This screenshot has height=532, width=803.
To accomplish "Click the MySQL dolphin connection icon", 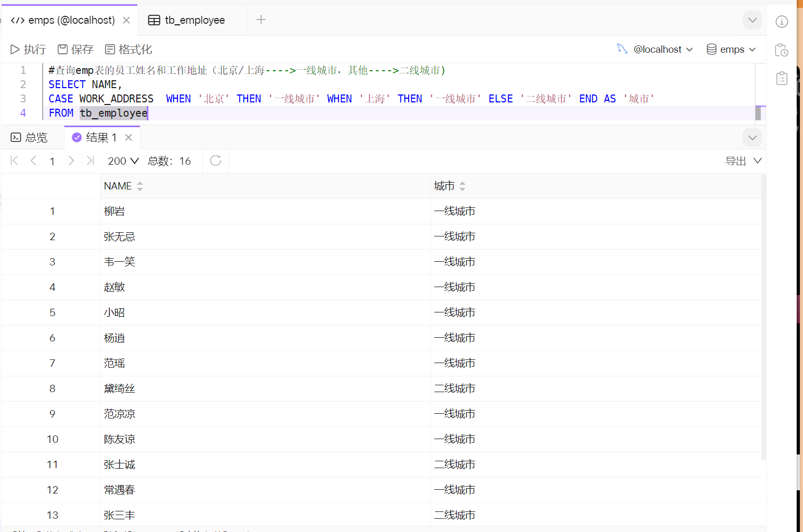I will pyautogui.click(x=622, y=49).
